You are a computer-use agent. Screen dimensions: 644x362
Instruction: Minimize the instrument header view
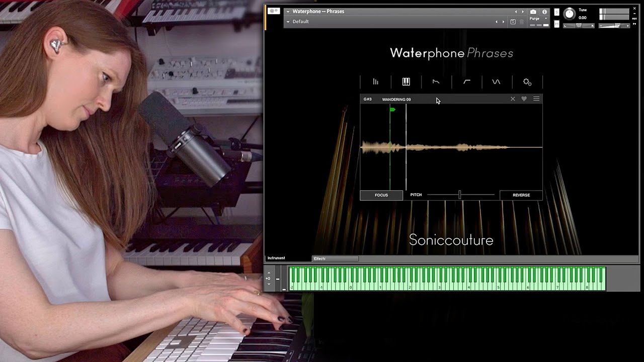(x=634, y=14)
